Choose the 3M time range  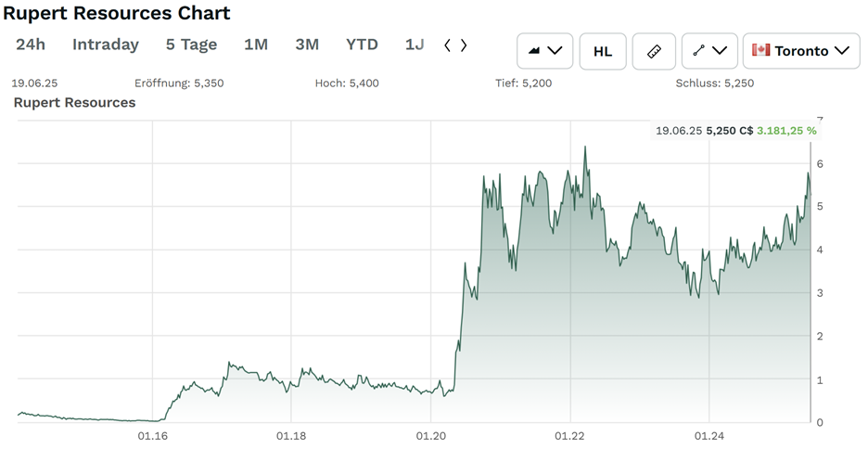point(307,45)
